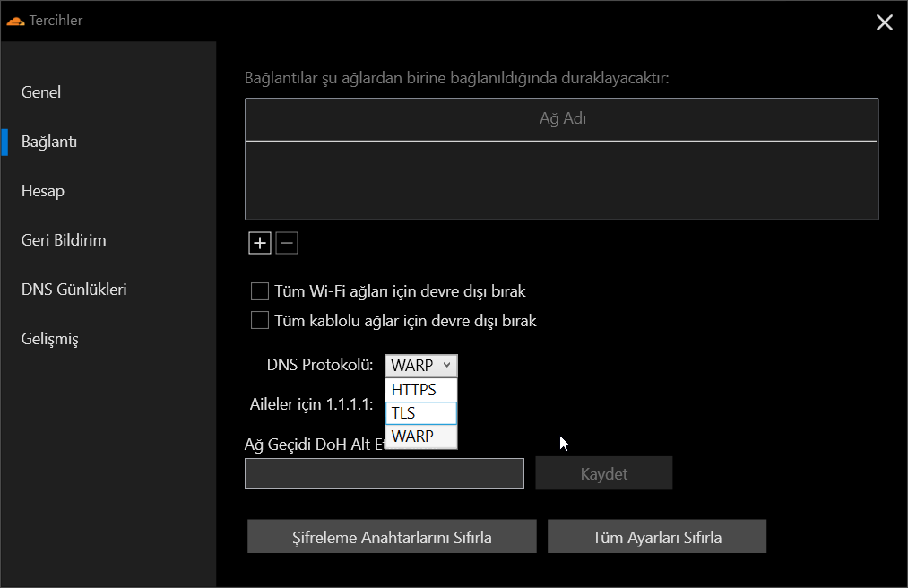908x588 pixels.
Task: Close the Tercihler window
Action: [x=885, y=22]
